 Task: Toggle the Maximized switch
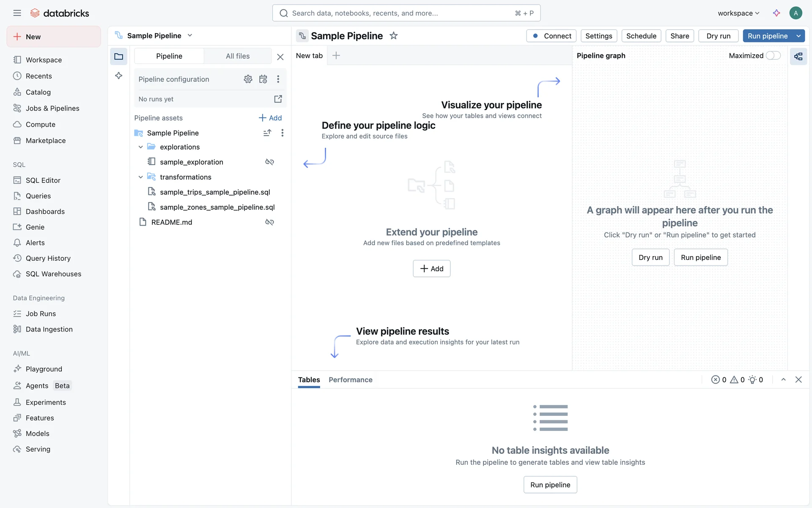773,55
